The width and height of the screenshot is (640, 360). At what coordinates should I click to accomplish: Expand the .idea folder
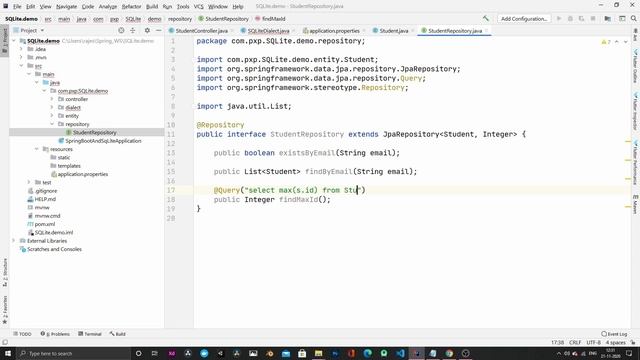[22, 49]
